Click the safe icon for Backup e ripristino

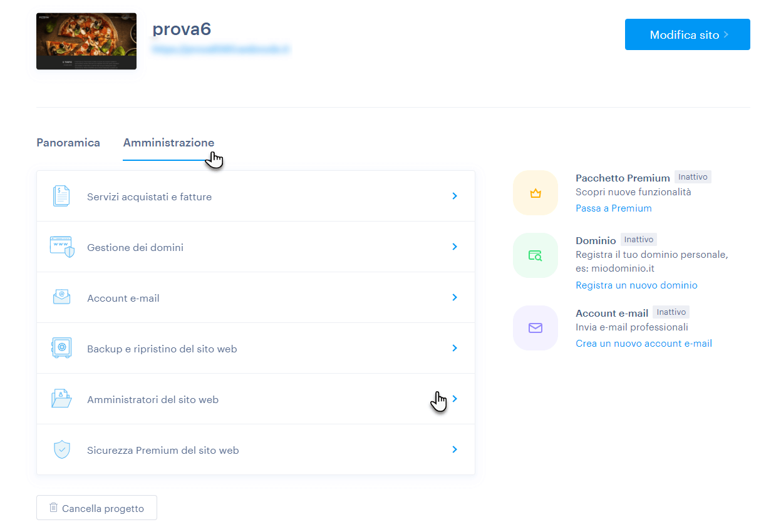tap(61, 348)
